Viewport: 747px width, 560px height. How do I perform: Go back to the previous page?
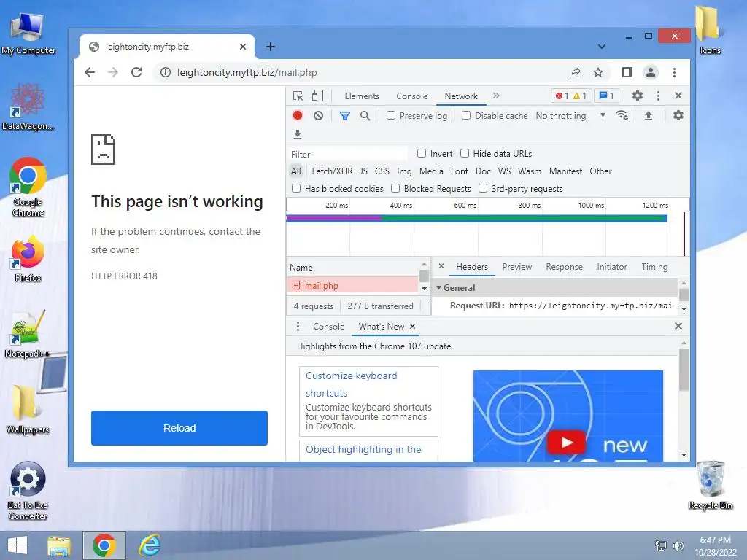point(90,72)
